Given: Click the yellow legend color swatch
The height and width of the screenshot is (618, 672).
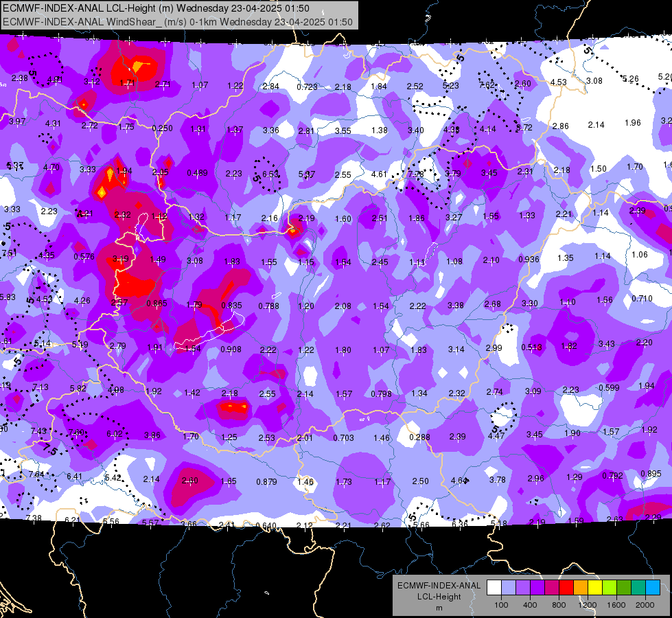Looking at the screenshot, I should click(x=595, y=587).
